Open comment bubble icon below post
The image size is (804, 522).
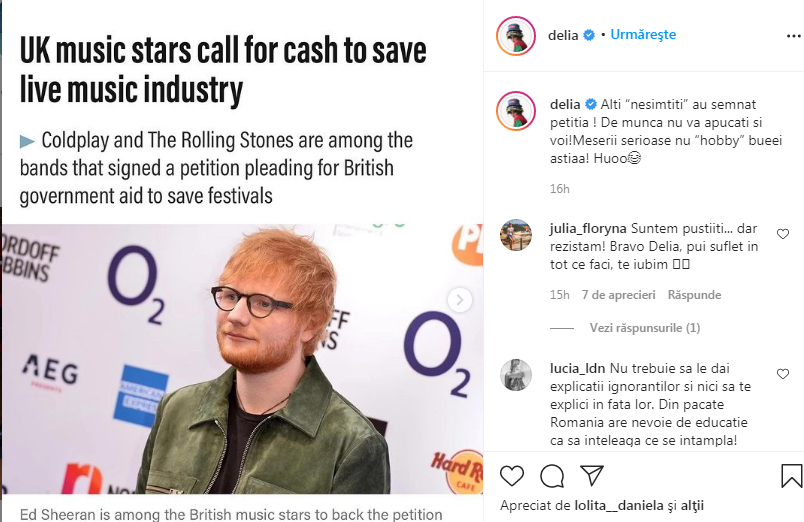click(x=551, y=475)
